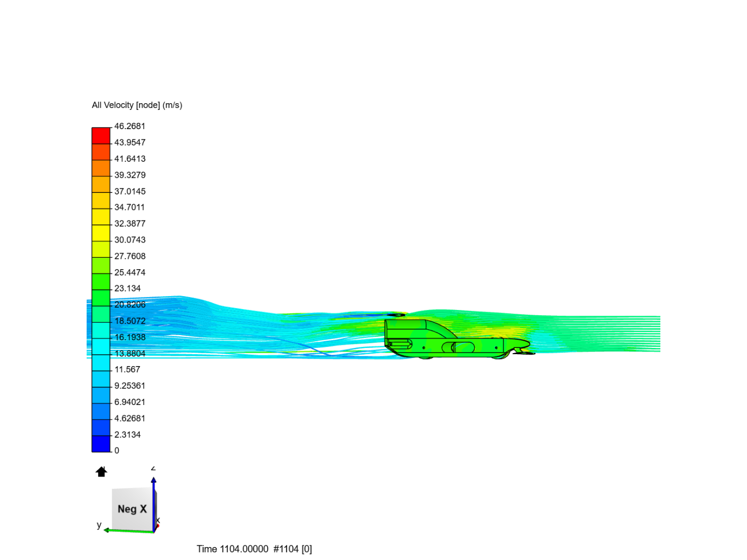Click the legend maximum value 46.2681
This screenshot has width=747, height=560.
(130, 126)
